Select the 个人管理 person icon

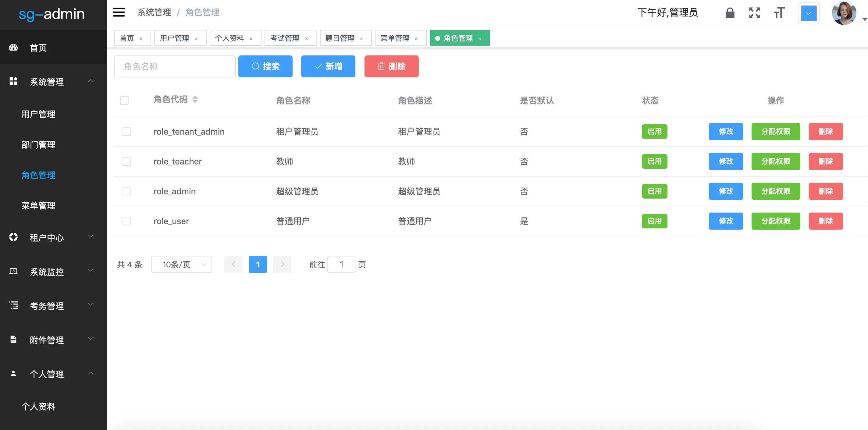click(x=13, y=373)
